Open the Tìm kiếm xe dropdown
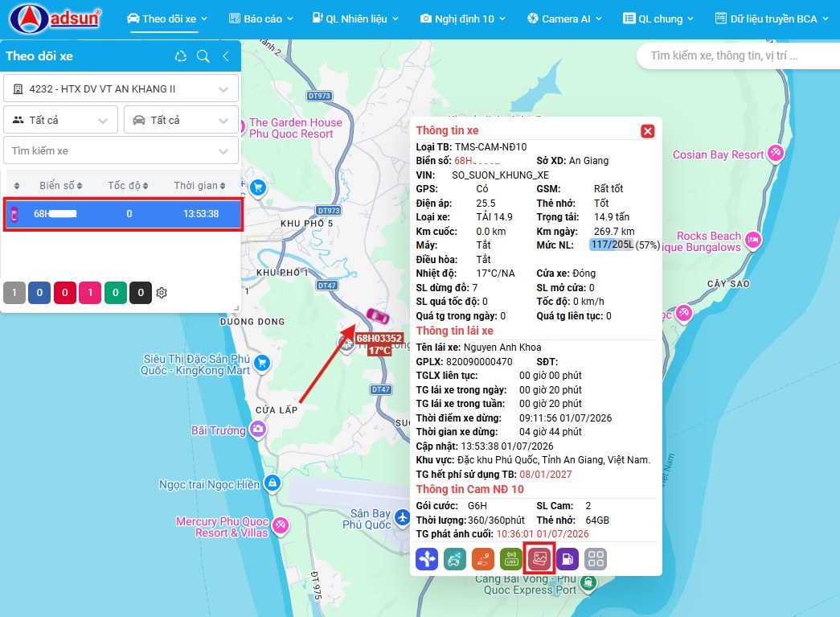The image size is (840, 617). [x=121, y=150]
